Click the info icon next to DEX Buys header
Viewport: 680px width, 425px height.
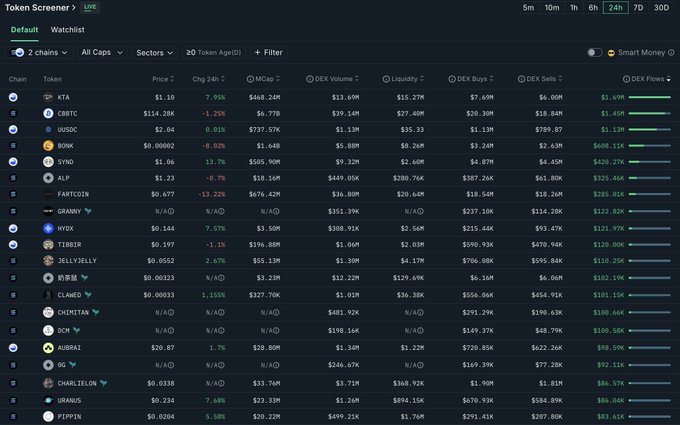(452, 79)
